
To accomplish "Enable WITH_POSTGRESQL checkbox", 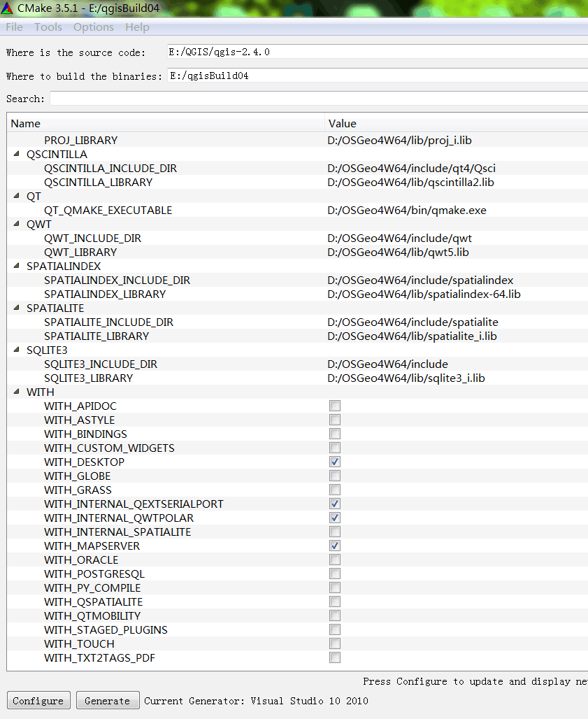I will (335, 574).
